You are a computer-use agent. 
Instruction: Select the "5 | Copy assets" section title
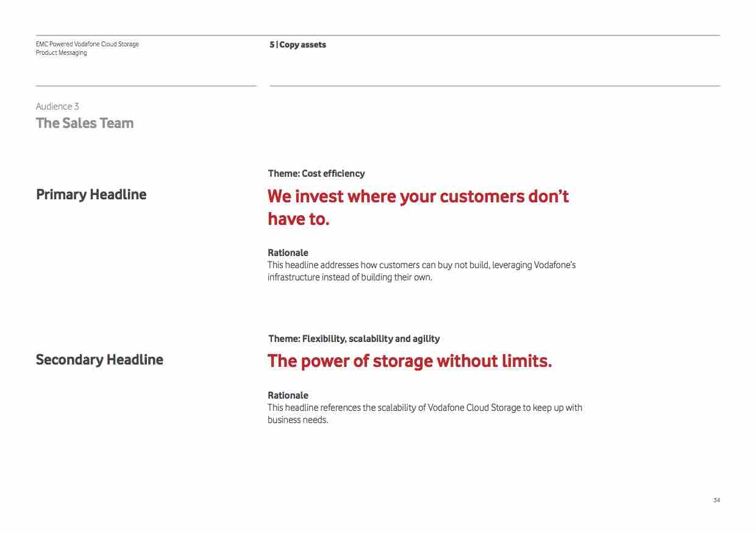click(298, 44)
